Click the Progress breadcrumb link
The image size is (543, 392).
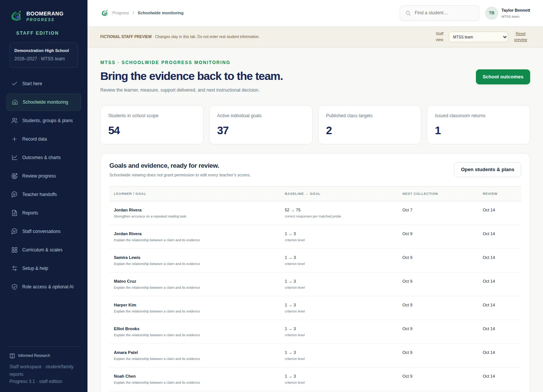pyautogui.click(x=120, y=13)
